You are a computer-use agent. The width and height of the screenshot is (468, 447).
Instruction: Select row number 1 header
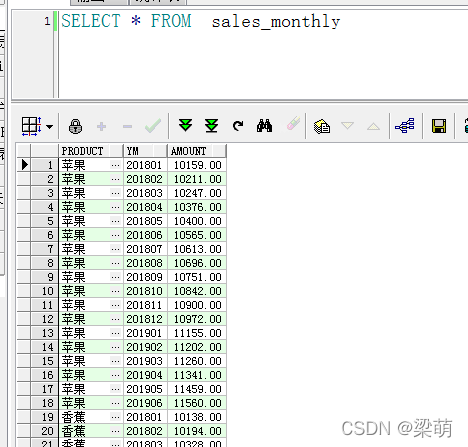[x=45, y=165]
